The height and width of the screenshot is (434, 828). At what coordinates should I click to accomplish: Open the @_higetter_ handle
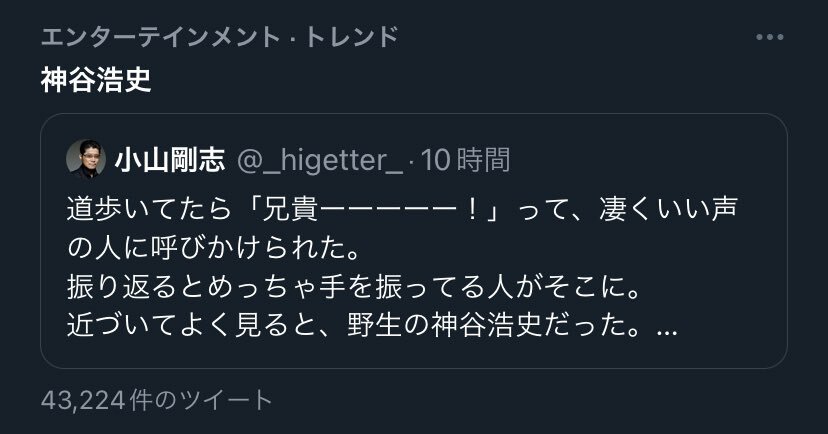(320, 160)
